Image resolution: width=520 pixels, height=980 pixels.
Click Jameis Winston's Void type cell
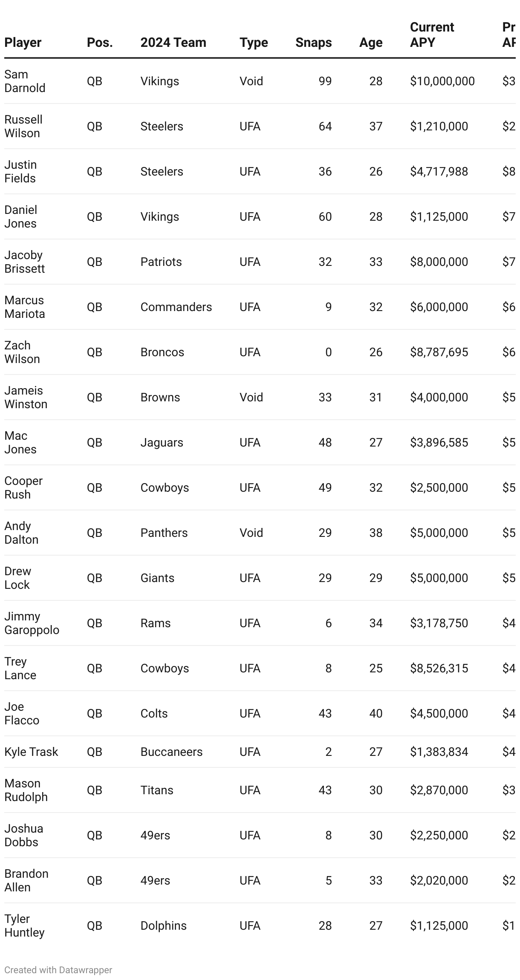[251, 397]
